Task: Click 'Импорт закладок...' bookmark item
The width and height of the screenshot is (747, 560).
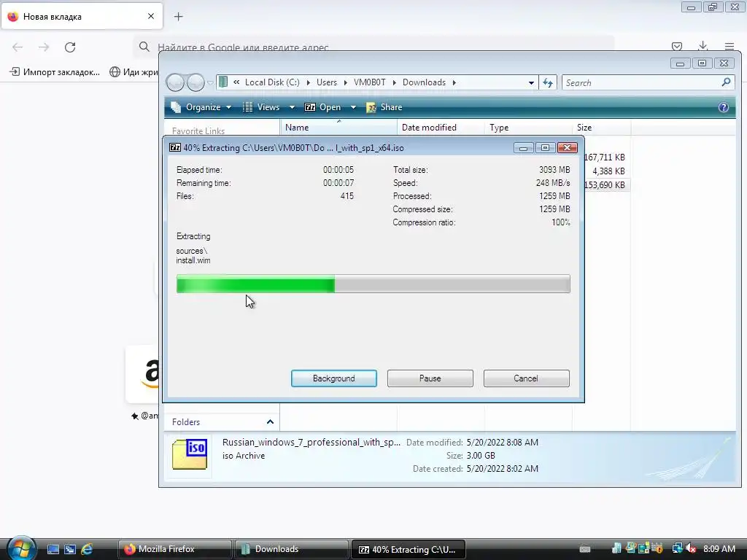Action: tap(55, 72)
